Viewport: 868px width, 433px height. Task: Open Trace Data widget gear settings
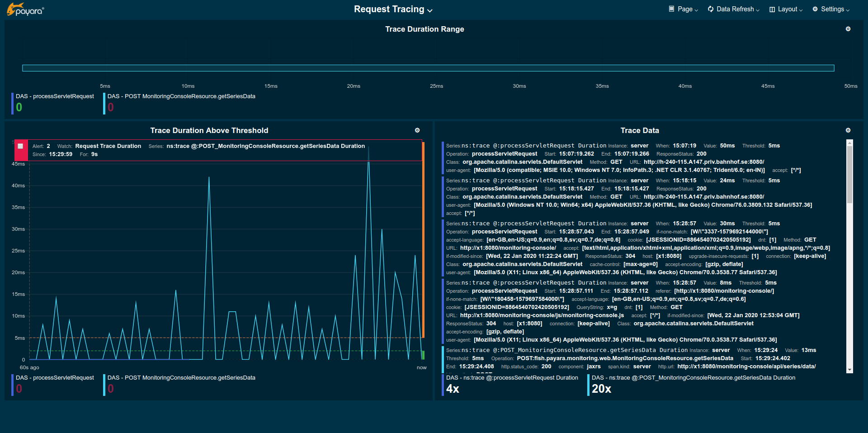(x=848, y=130)
